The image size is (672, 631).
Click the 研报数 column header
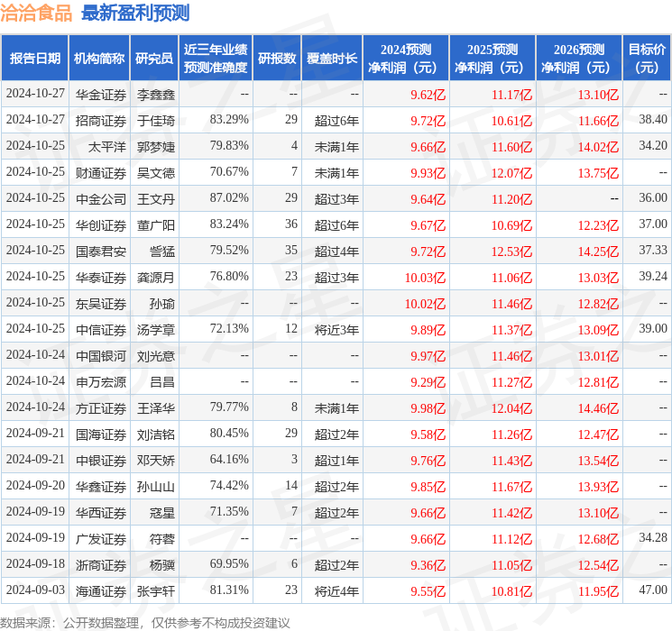click(x=277, y=59)
